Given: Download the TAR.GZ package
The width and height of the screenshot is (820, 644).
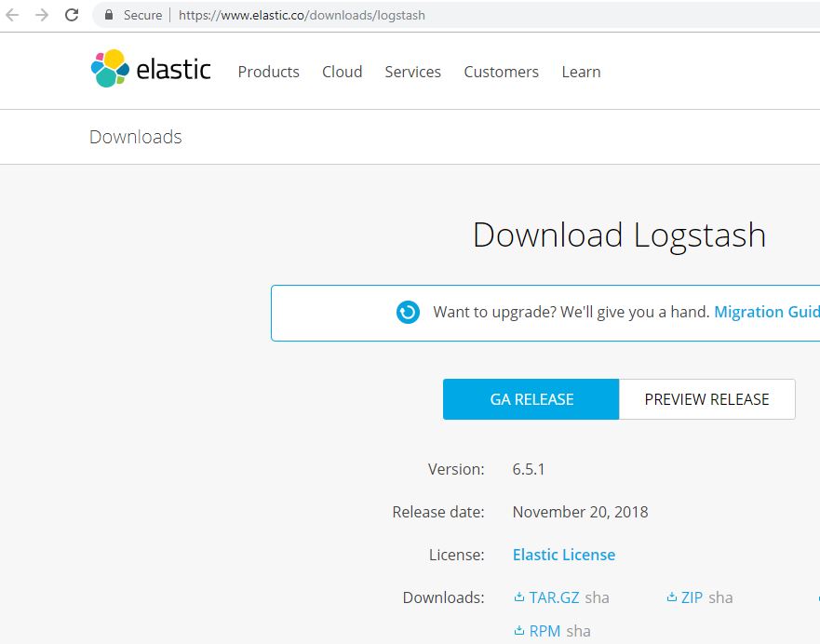Looking at the screenshot, I should 555,597.
